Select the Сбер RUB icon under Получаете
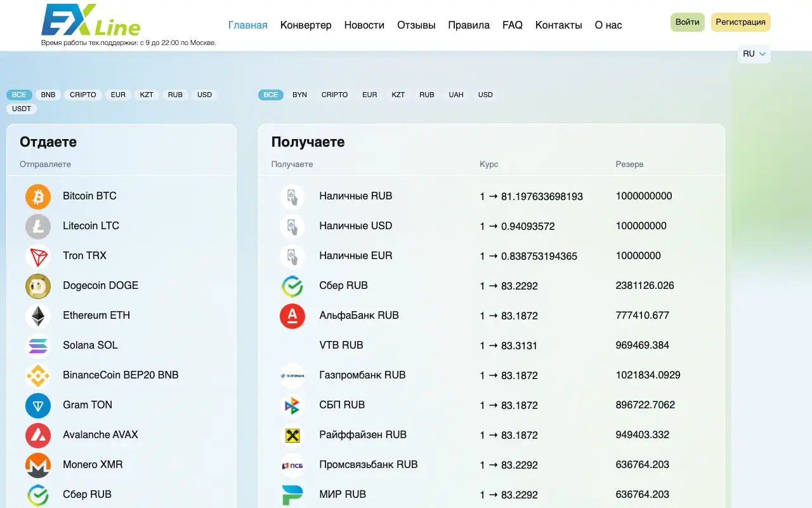812x508 pixels. point(292,286)
